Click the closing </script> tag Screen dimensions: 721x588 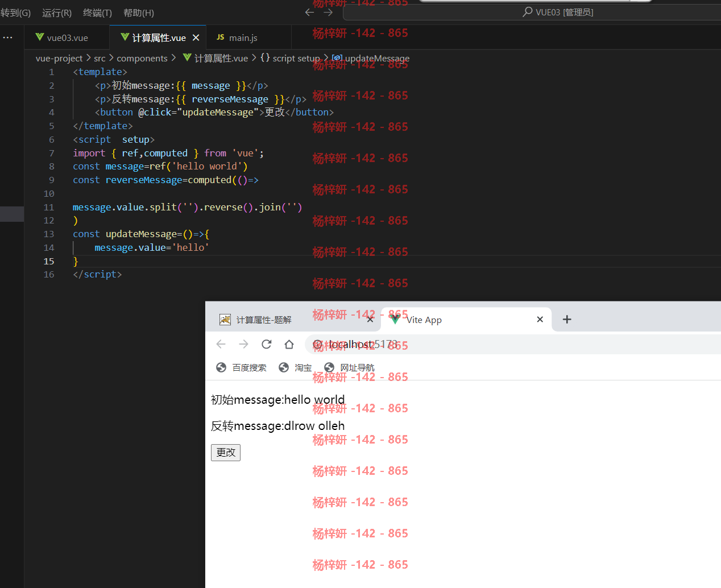pyautogui.click(x=97, y=275)
